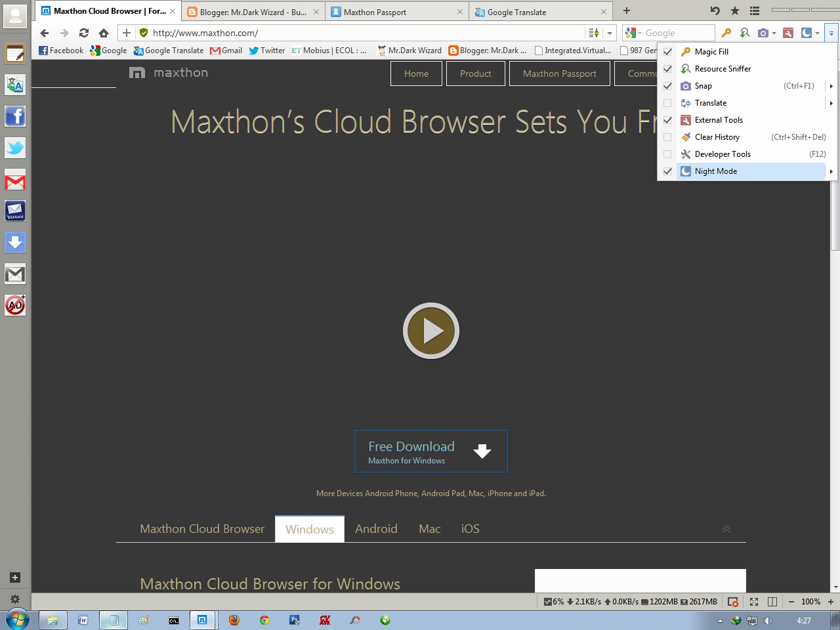Open Gmail icon in the sidebar
The height and width of the screenshot is (630, 840).
click(x=15, y=180)
